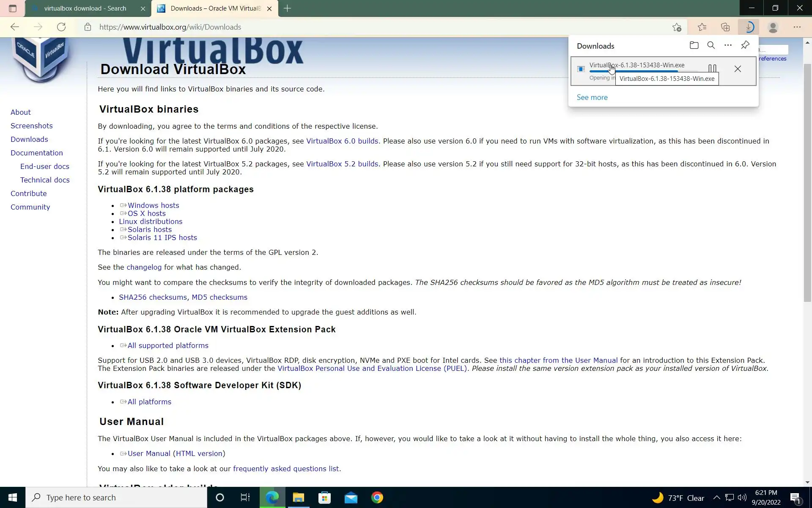Image resolution: width=812 pixels, height=508 pixels.
Task: Open the SHA256 checksums link
Action: [153, 297]
